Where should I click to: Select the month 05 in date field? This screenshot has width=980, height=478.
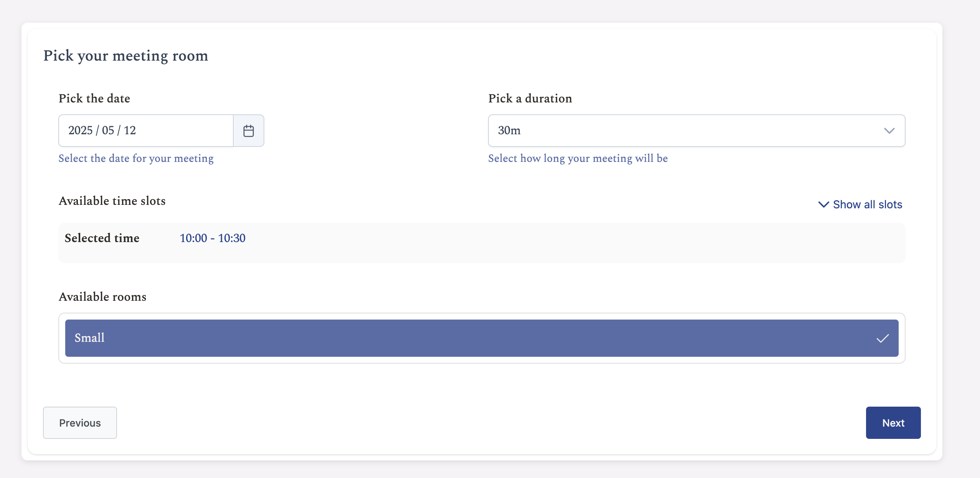tap(108, 130)
